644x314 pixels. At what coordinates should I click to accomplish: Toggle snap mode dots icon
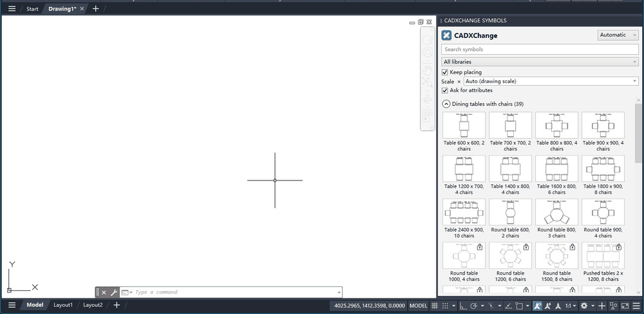tap(445, 306)
